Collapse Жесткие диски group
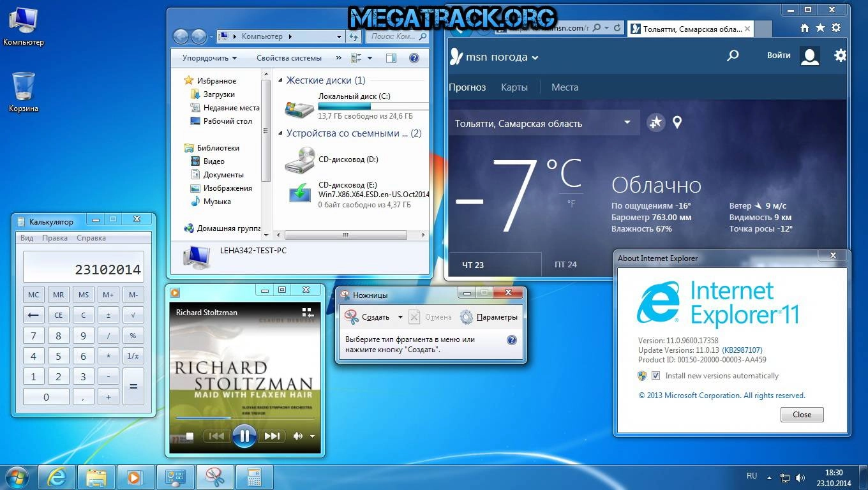 (x=281, y=80)
